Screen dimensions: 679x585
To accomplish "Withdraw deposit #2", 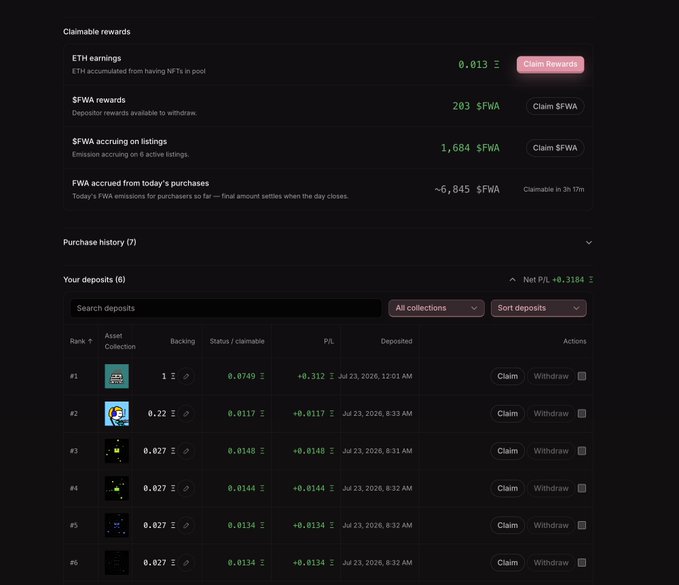I will pyautogui.click(x=551, y=414).
